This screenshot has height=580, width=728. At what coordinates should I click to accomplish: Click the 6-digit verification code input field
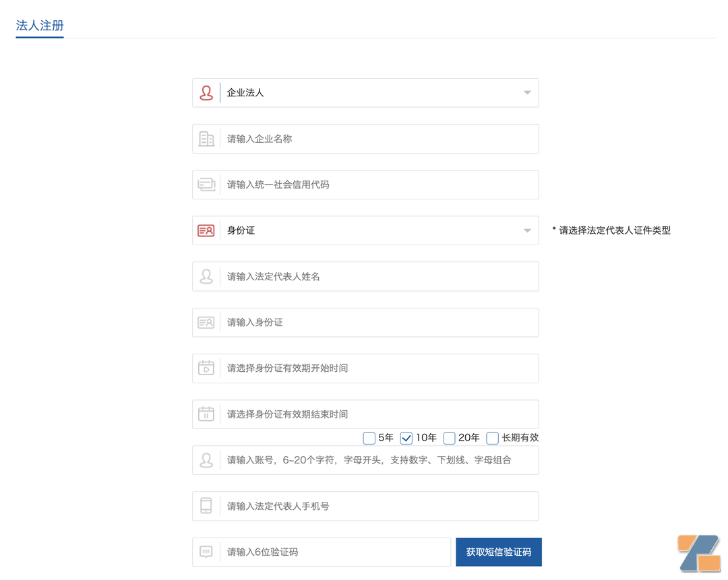[x=324, y=552]
